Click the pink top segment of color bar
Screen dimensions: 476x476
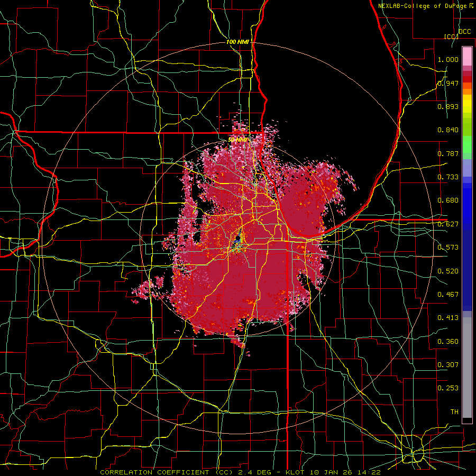click(x=467, y=57)
